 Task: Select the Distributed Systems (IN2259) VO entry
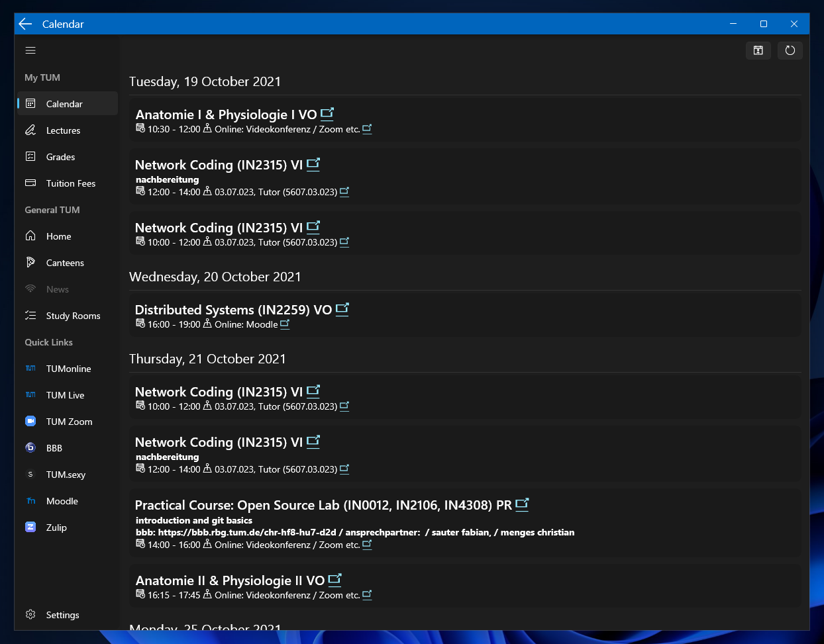pos(465,315)
